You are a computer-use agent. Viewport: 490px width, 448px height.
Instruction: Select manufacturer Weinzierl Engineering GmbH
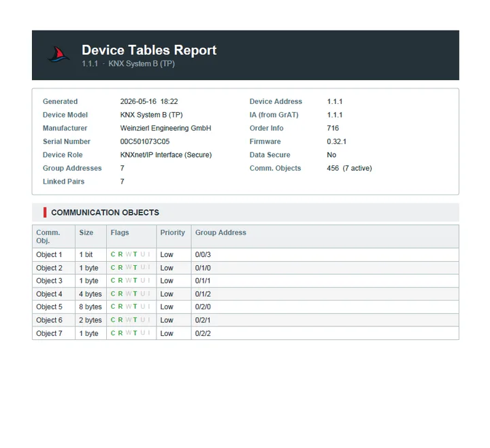tap(165, 128)
